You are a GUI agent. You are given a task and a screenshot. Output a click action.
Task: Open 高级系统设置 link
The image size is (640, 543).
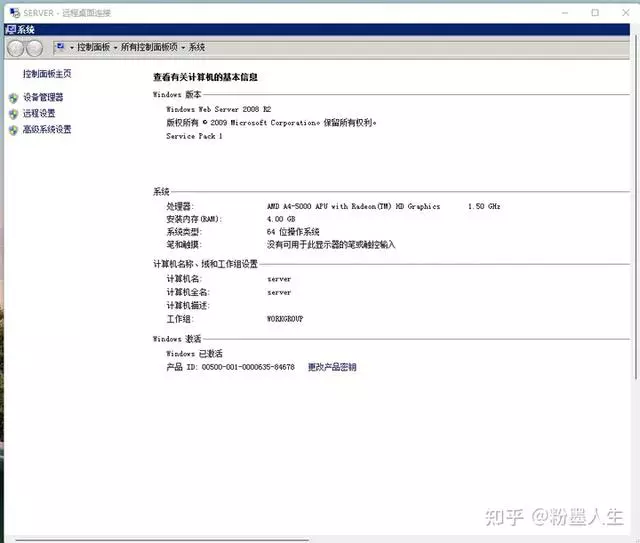click(x=47, y=129)
